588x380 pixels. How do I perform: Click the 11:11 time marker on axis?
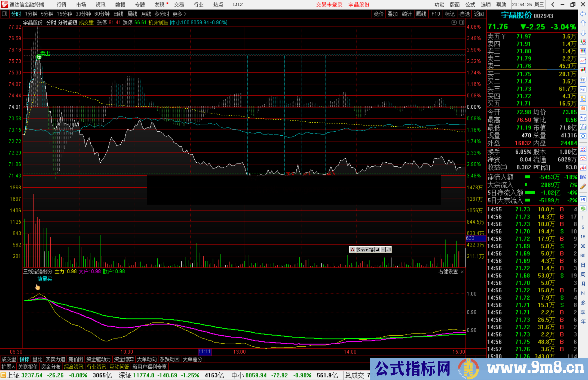[205, 352]
